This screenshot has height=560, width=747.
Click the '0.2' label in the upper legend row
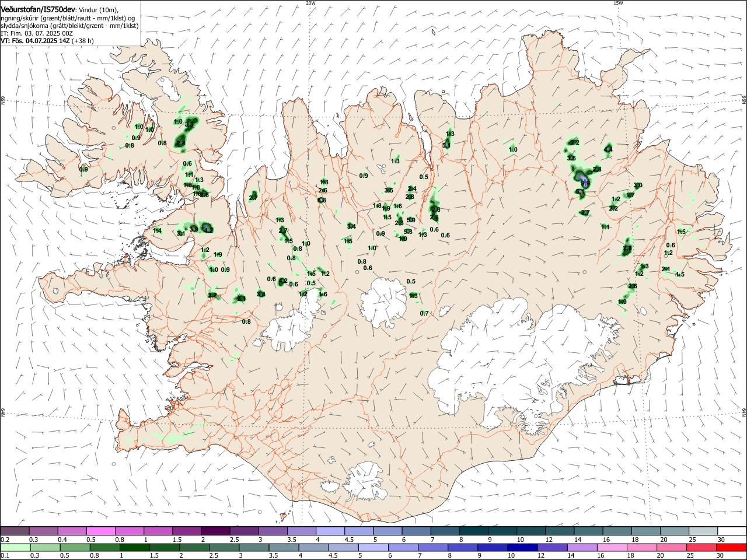(5, 540)
